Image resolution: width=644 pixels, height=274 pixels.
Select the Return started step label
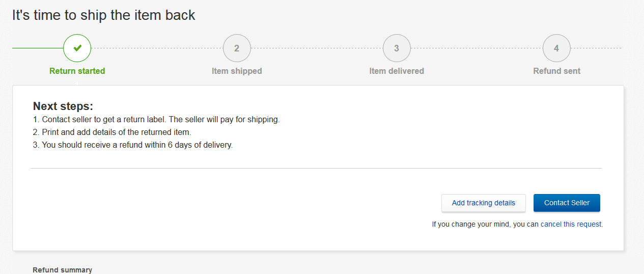77,71
